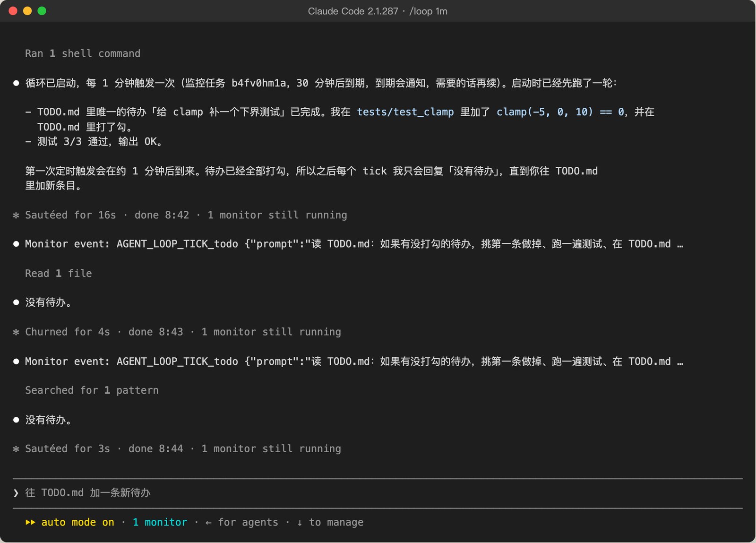The image size is (756, 543).
Task: Click the asterisk icon beside Sautéed for 16s
Action: tap(16, 215)
